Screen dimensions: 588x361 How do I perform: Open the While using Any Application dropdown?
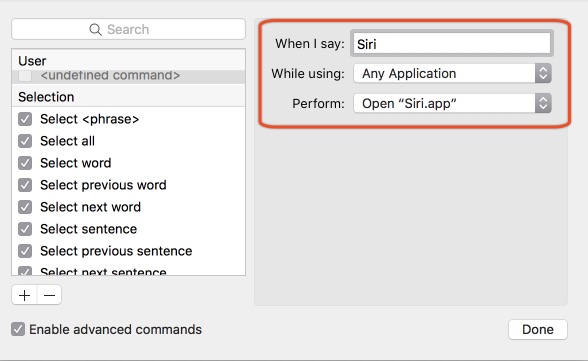(x=452, y=73)
